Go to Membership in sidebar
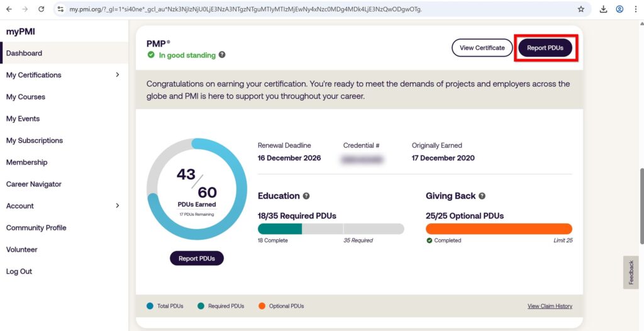Screen dimensions: 644x331 pos(26,162)
